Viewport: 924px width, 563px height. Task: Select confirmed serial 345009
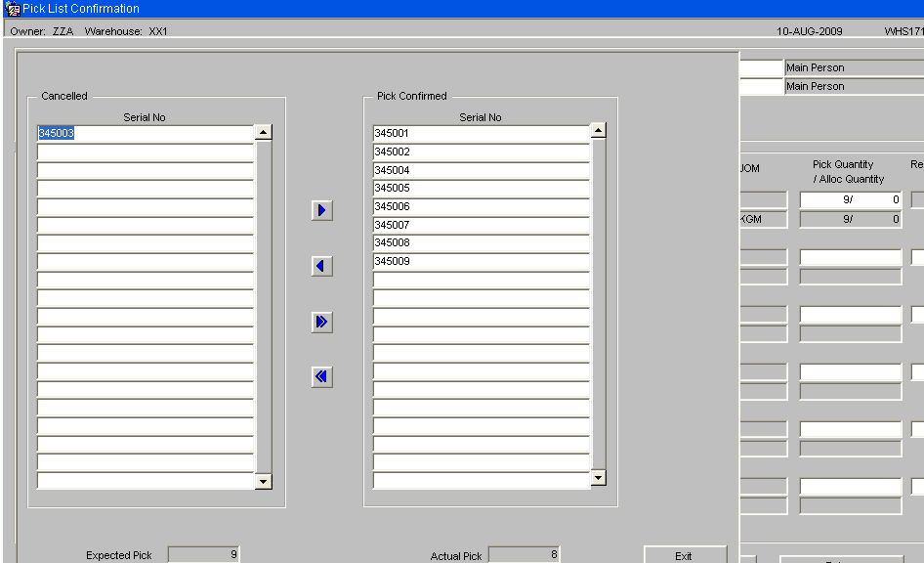(x=481, y=261)
